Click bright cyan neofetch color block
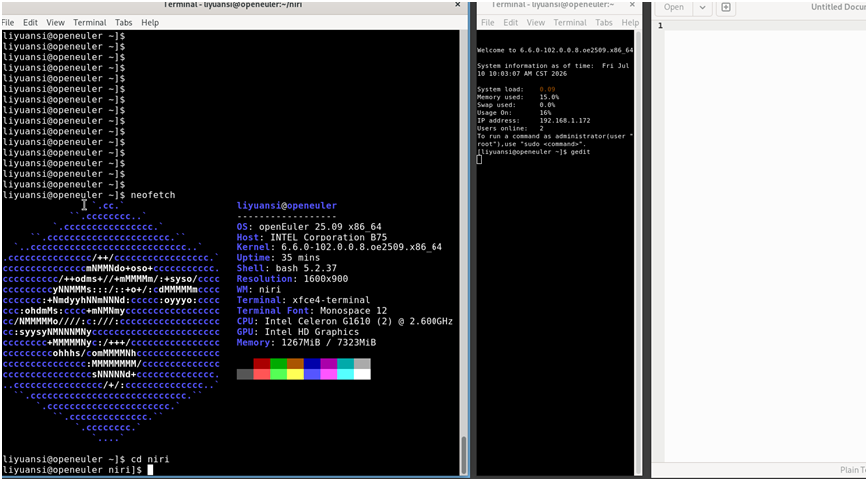Screen dimensions: 868x481 point(345,374)
